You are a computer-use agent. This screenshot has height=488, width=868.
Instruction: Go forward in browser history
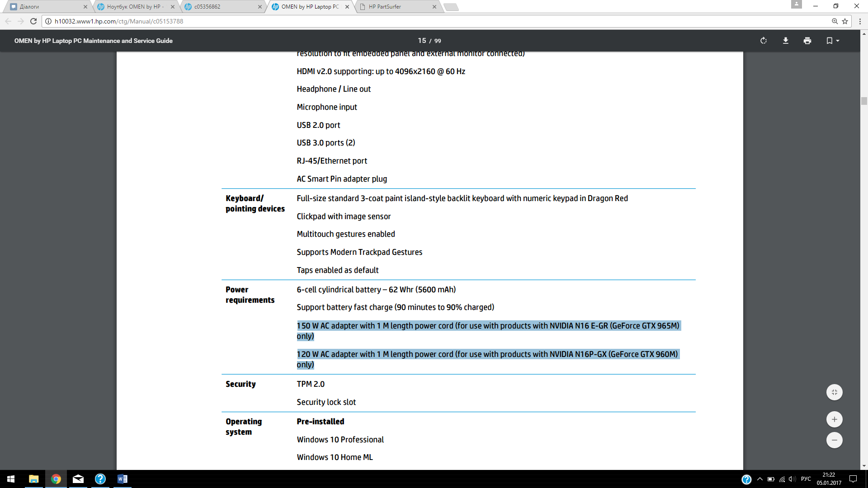[21, 21]
